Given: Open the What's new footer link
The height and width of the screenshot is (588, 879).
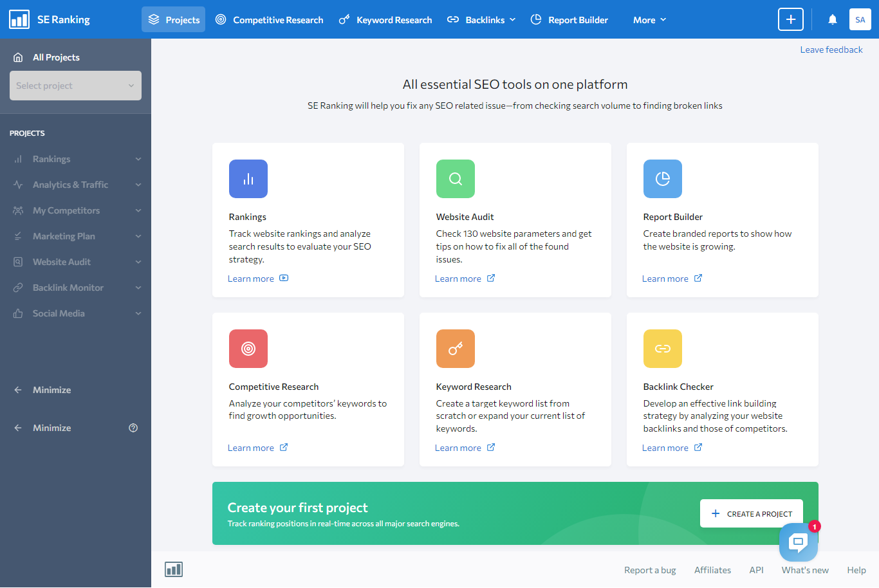Looking at the screenshot, I should coord(805,570).
